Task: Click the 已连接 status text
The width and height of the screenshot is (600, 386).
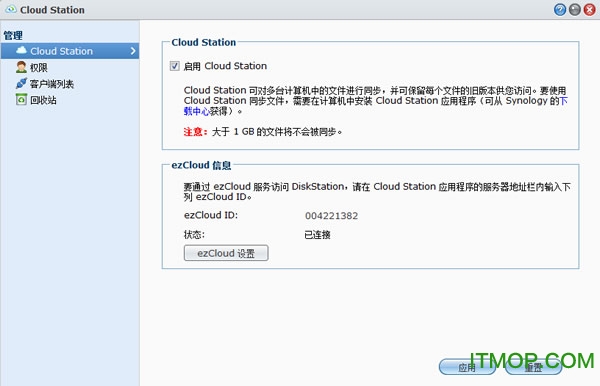Action: point(317,235)
